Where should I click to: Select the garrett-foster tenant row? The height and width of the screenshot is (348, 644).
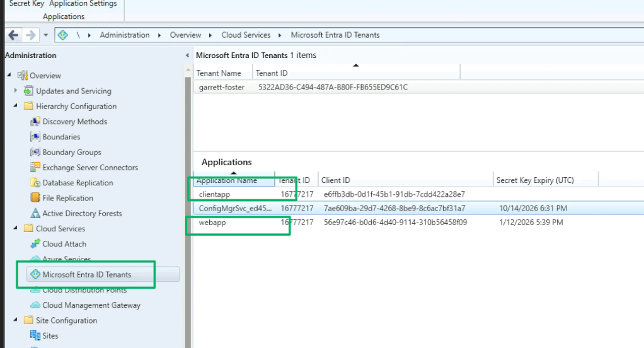[x=302, y=87]
